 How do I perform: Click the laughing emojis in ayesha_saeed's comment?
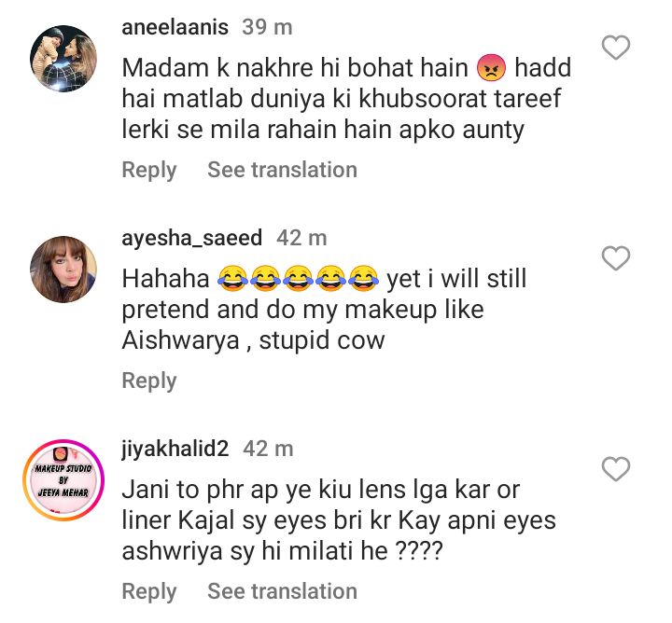click(x=295, y=280)
